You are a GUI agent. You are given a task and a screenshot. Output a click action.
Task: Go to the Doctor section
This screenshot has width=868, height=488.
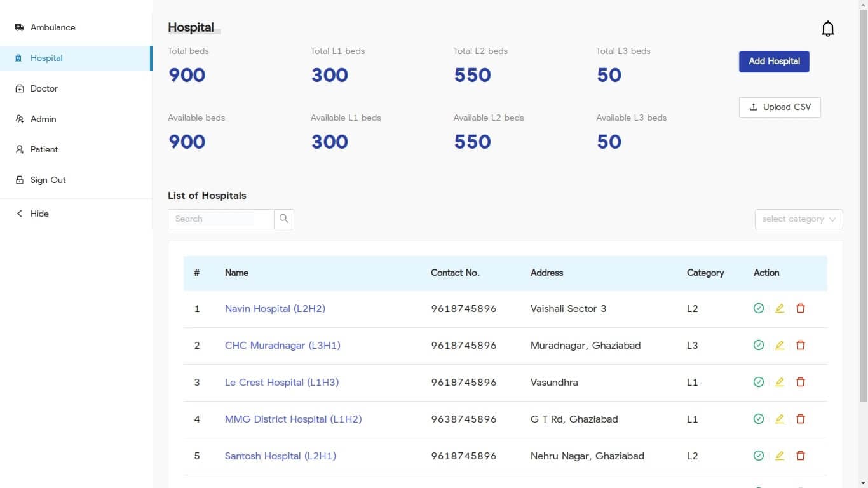point(76,88)
